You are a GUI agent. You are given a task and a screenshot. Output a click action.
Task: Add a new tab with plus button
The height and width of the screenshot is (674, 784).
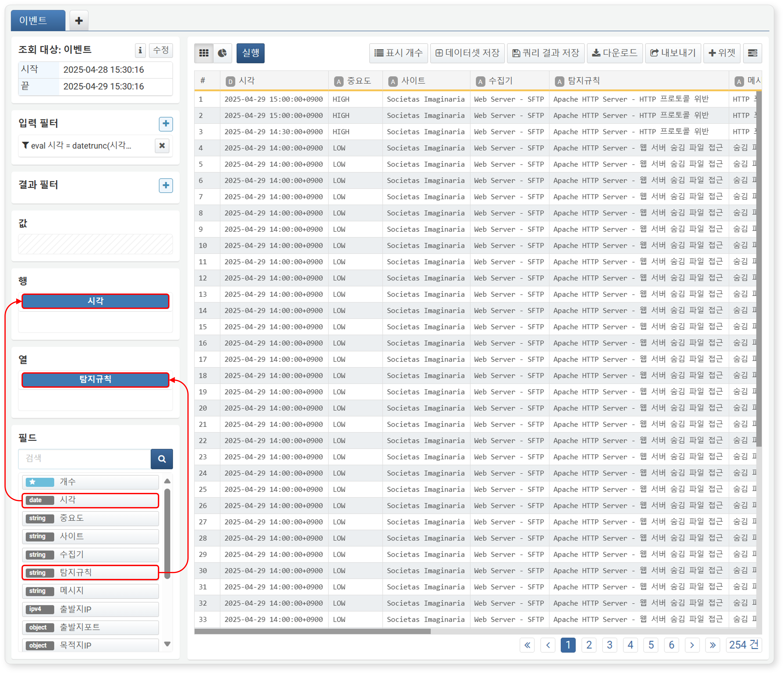pyautogui.click(x=79, y=20)
